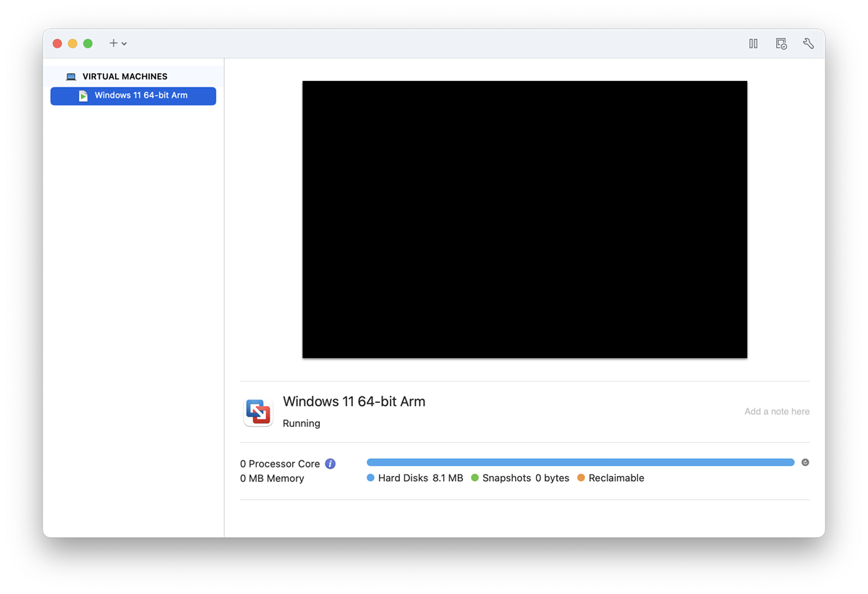The width and height of the screenshot is (868, 594).
Task: Click Add a note here field
Action: coord(777,412)
